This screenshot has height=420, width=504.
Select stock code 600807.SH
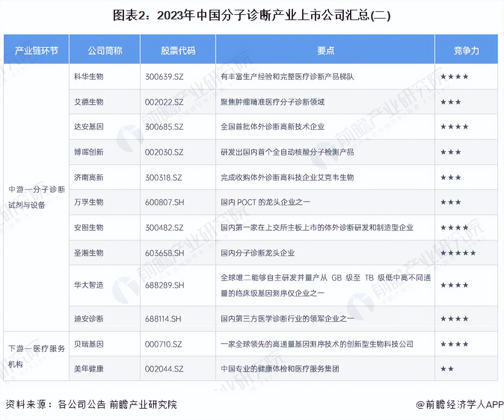(x=165, y=202)
